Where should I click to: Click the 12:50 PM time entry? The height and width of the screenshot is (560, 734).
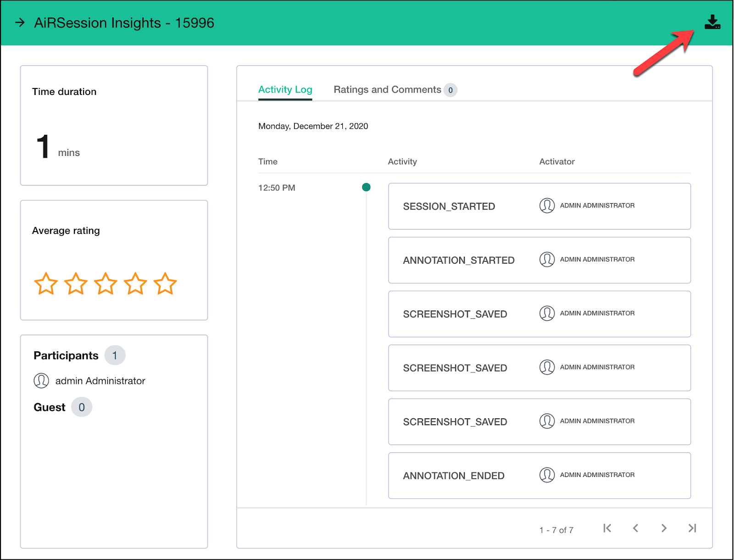277,188
